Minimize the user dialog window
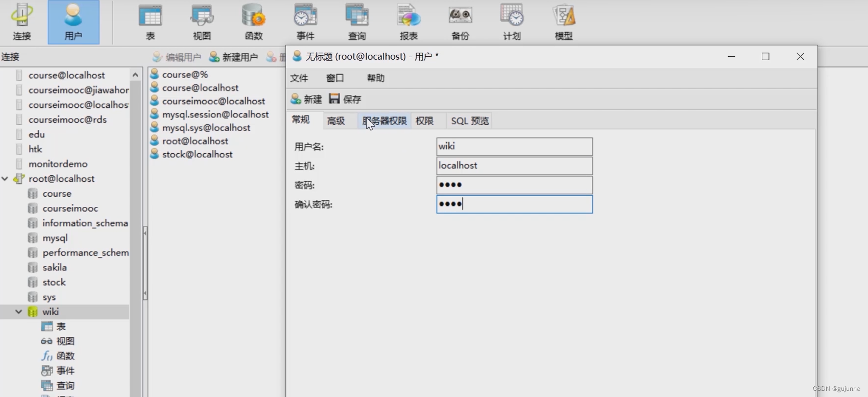 732,57
